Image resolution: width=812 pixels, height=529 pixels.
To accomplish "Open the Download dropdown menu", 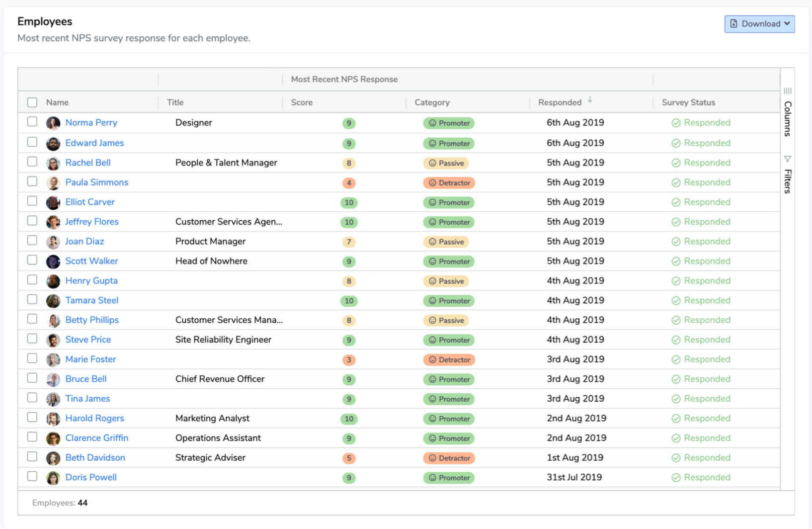I will coord(759,24).
